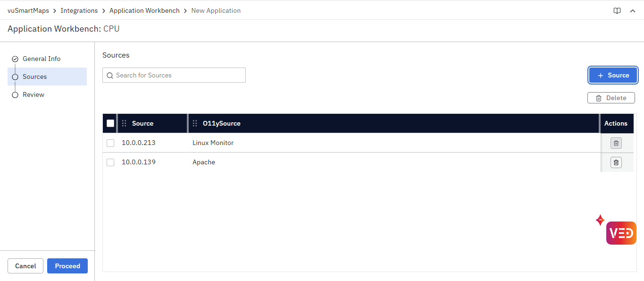
Task: Add a new source with + Source
Action: tap(613, 76)
